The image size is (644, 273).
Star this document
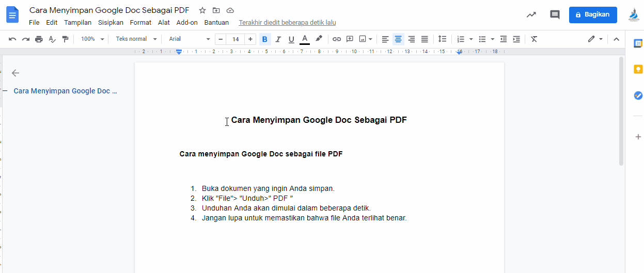(x=202, y=10)
